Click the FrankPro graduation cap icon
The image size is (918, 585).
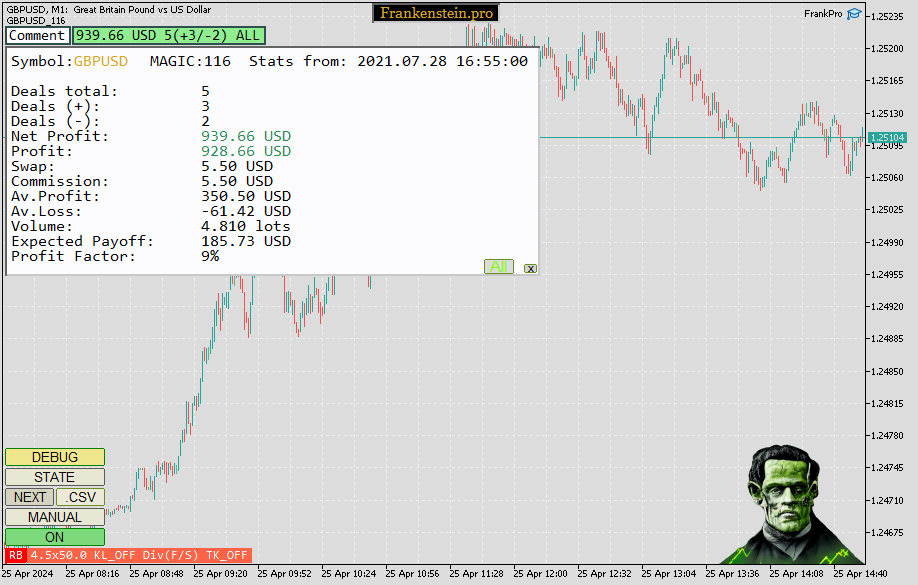(853, 14)
